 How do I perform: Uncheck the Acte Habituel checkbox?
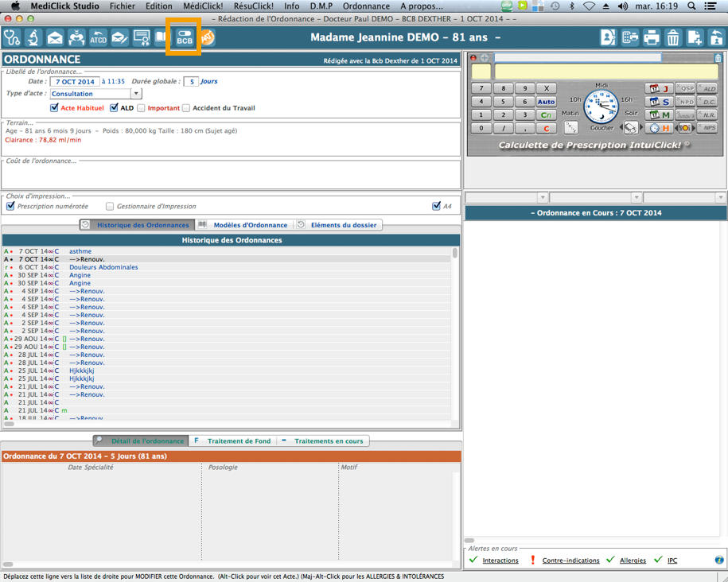coord(54,108)
